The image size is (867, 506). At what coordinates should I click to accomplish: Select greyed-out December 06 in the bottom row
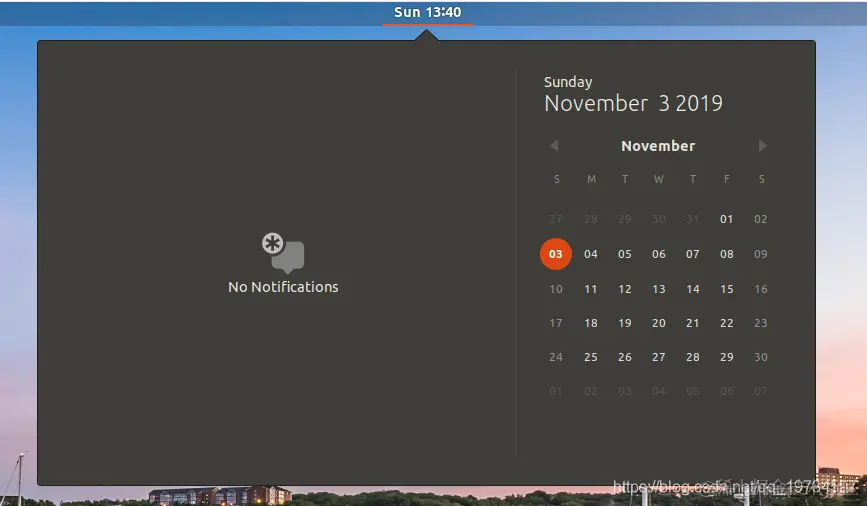[727, 392]
